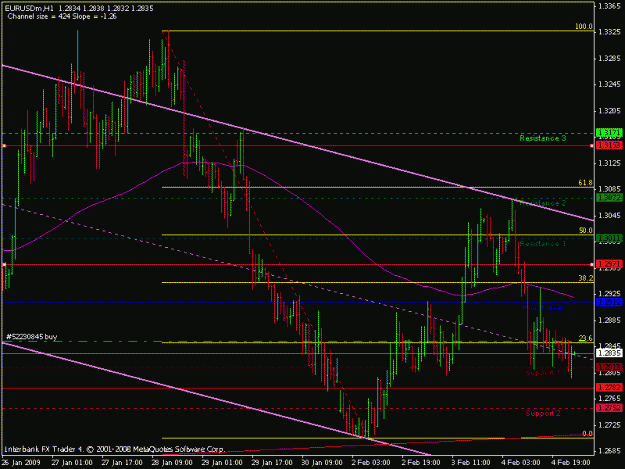625x469 pixels.
Task: Click the 1.3205 price axis label
Action: tap(609, 111)
